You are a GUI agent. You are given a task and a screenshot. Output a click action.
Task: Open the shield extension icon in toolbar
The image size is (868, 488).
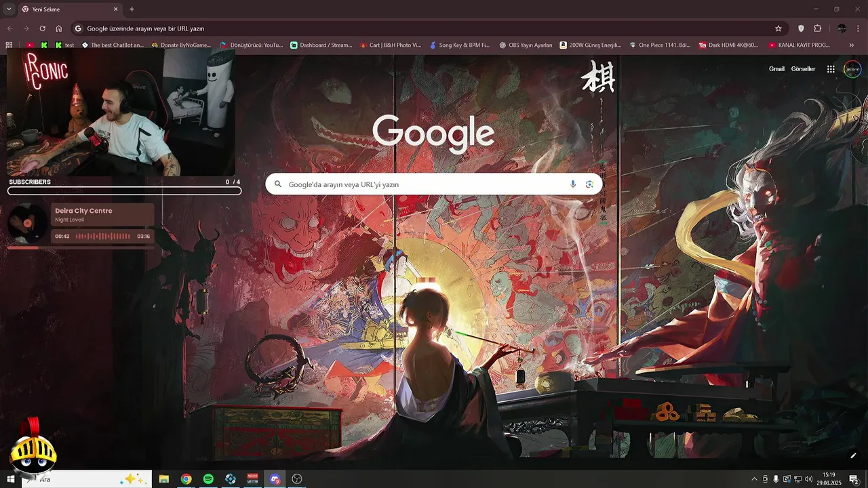pyautogui.click(x=801, y=28)
